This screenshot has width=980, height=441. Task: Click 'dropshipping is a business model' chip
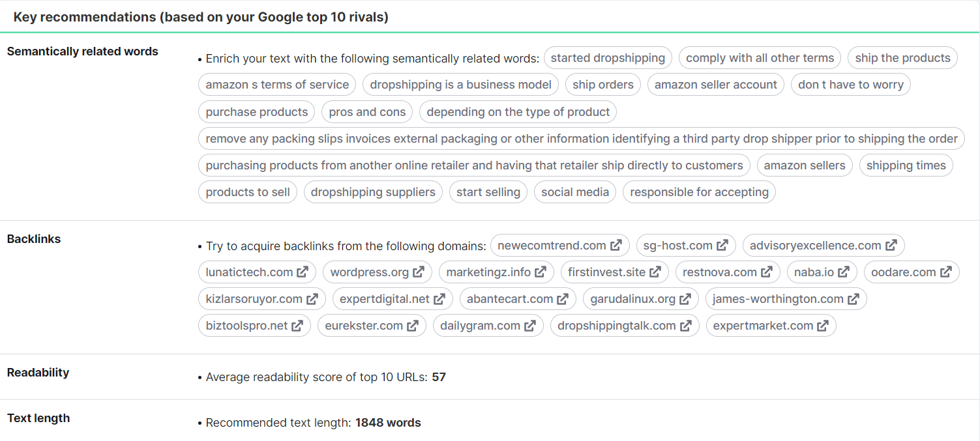pos(460,85)
